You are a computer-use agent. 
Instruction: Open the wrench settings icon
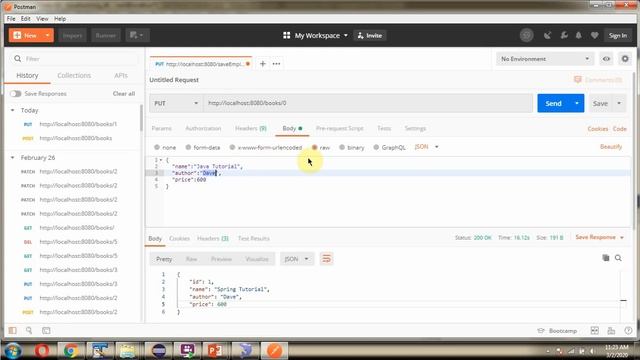pyautogui.click(x=564, y=36)
